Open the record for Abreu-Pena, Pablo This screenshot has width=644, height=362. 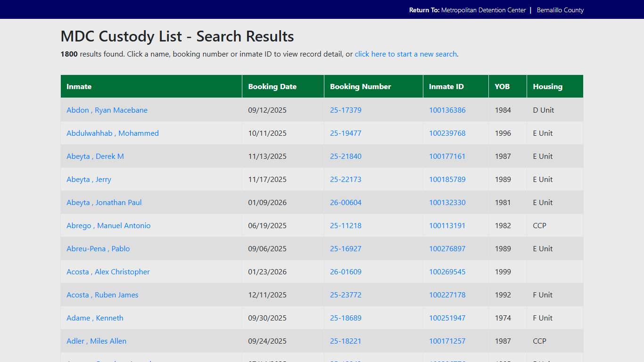click(x=98, y=248)
